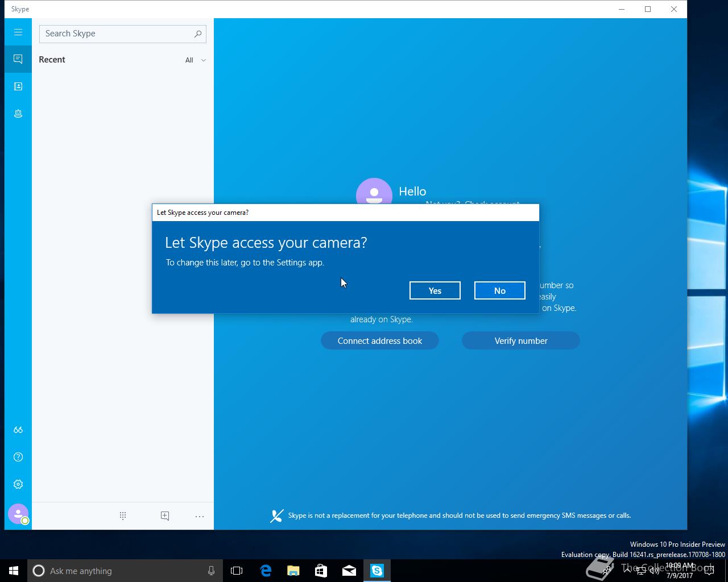Open the Contacts sidebar icon
This screenshot has height=582, width=728.
pyautogui.click(x=18, y=86)
